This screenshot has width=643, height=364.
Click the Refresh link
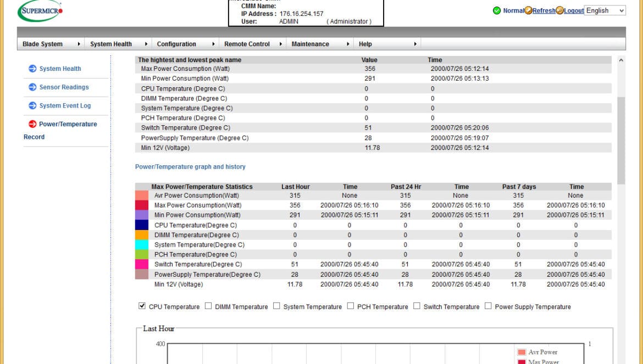pos(544,10)
